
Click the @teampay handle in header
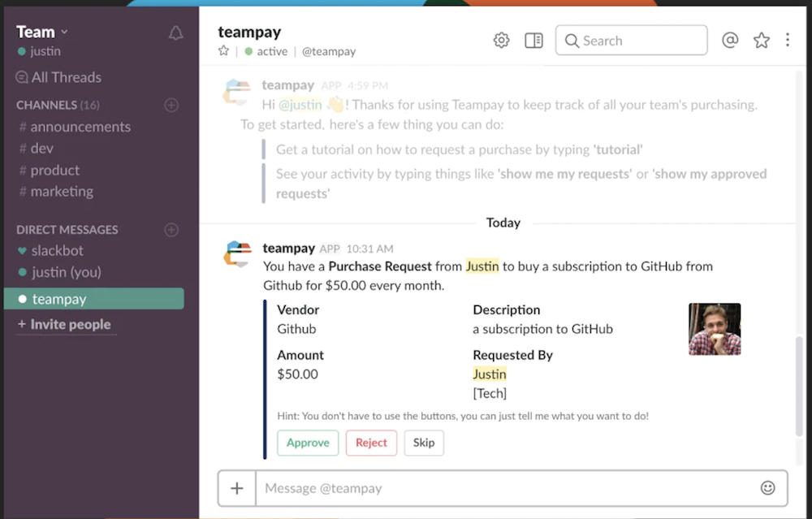pos(329,51)
